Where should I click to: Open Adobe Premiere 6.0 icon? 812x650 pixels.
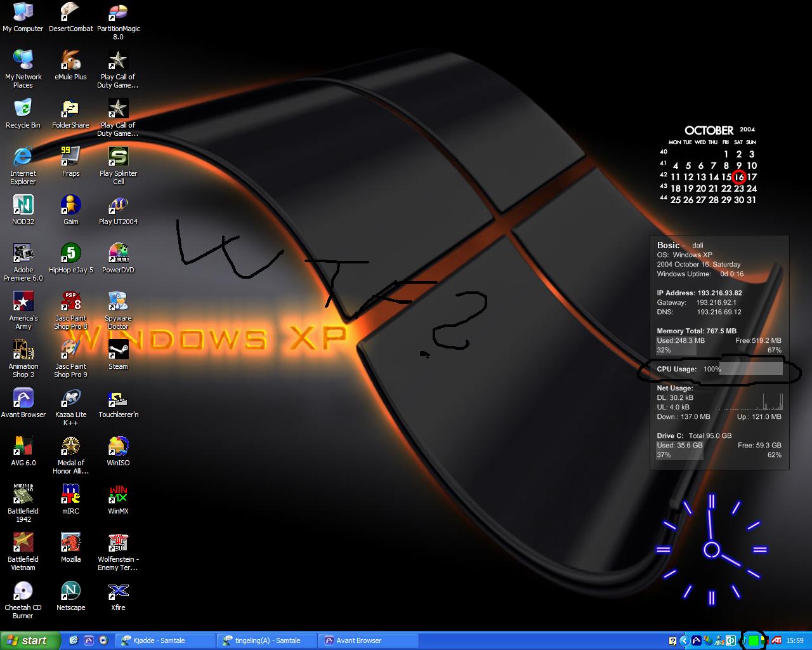pyautogui.click(x=23, y=262)
